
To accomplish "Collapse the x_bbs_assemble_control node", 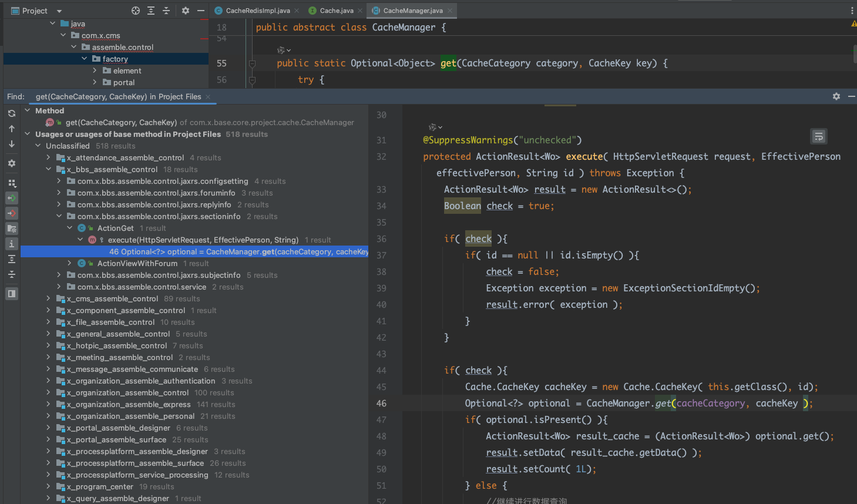I will pos(49,169).
